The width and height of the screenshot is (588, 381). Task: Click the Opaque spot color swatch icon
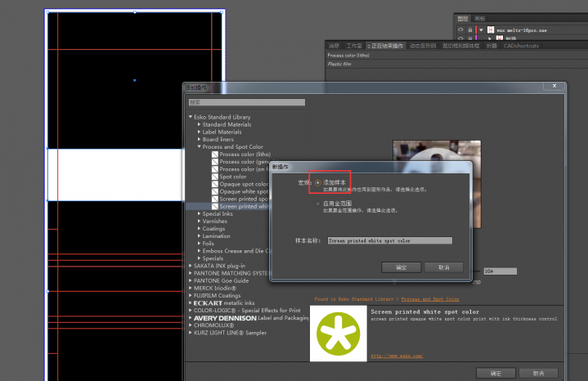click(x=215, y=184)
